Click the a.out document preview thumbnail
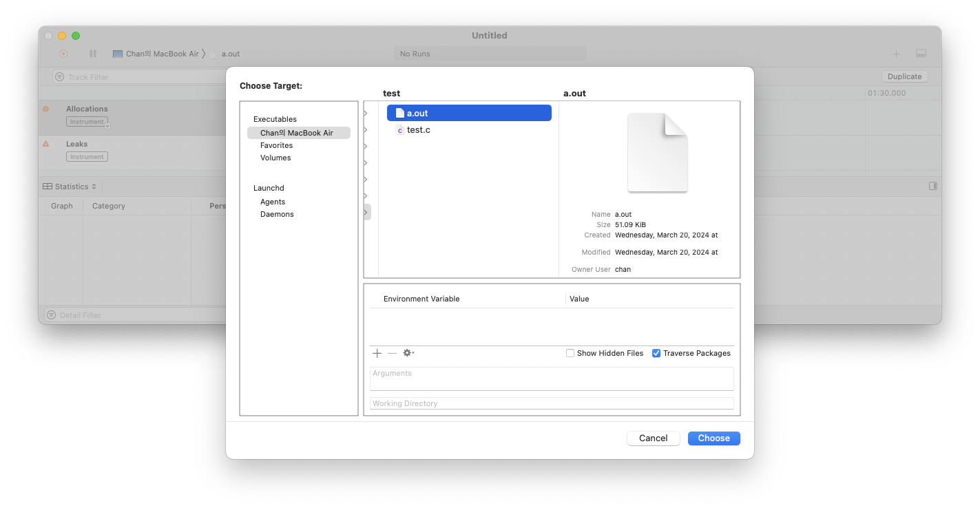 coord(657,152)
